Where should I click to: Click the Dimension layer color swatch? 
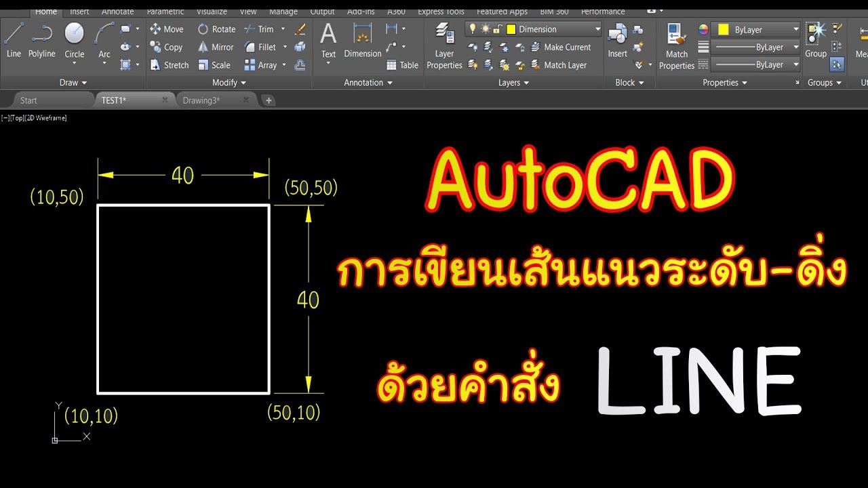[x=511, y=29]
